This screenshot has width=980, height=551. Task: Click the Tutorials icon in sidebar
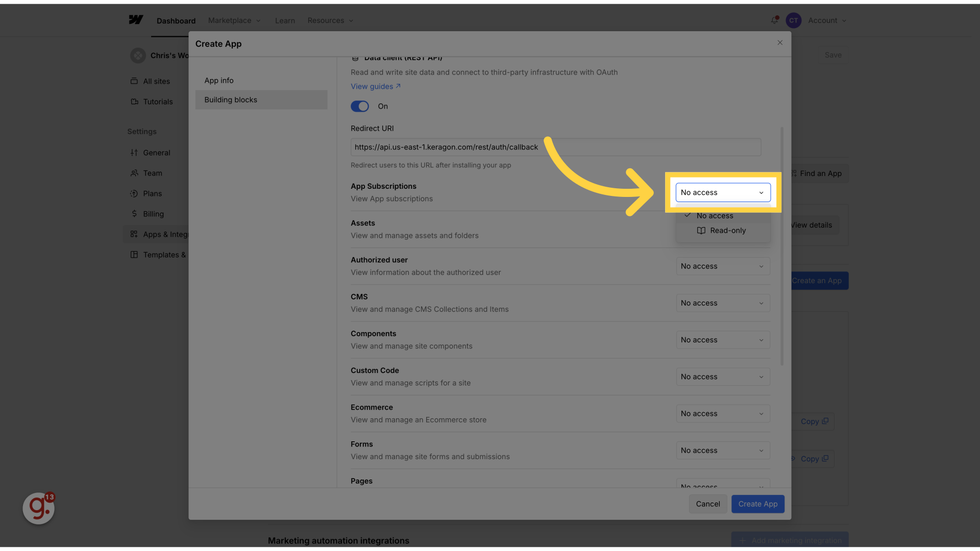coord(134,102)
